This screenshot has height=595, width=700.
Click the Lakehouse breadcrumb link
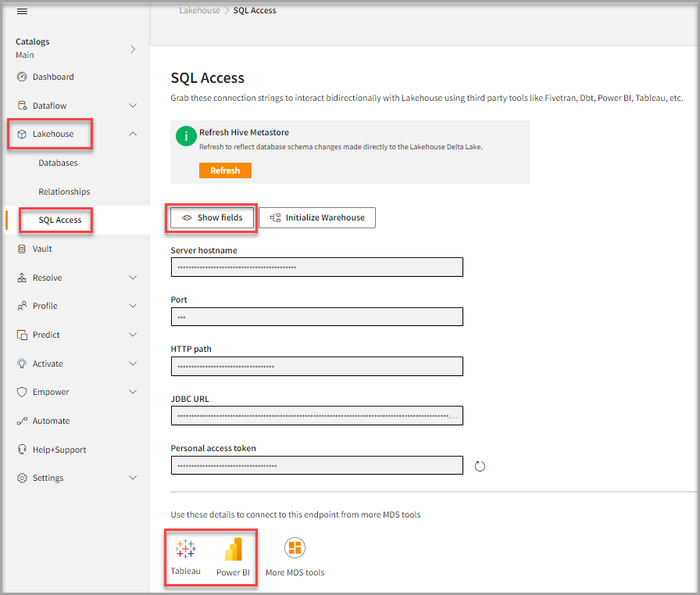(199, 10)
